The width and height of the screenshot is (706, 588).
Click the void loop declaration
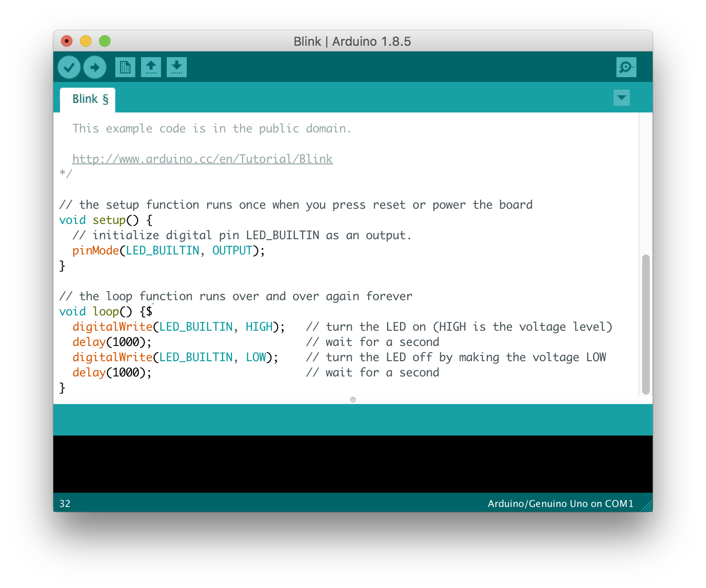point(91,311)
